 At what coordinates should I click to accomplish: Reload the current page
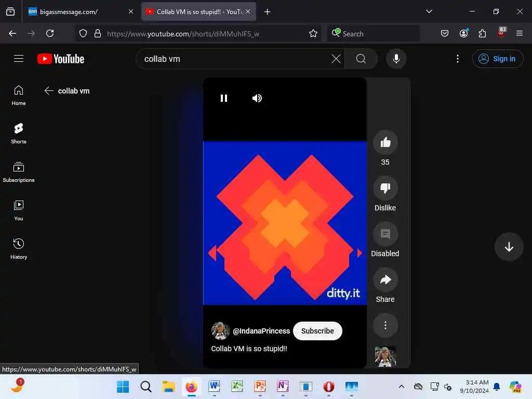tap(50, 33)
